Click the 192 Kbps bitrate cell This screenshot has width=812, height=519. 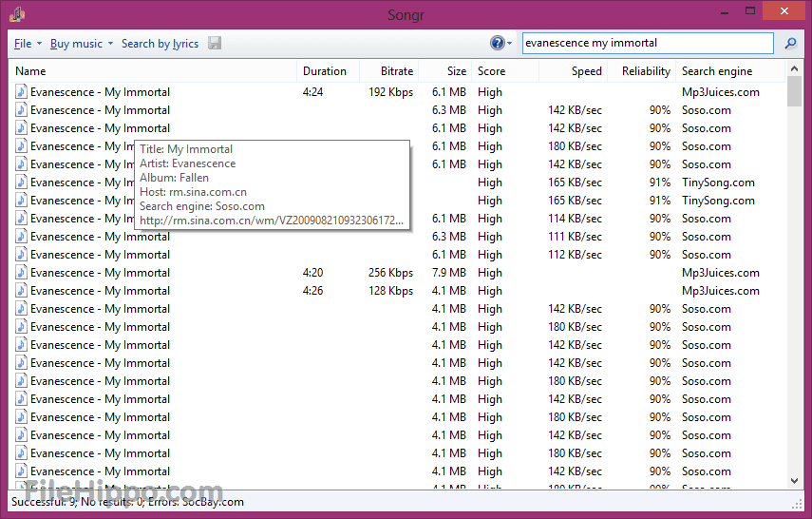390,92
